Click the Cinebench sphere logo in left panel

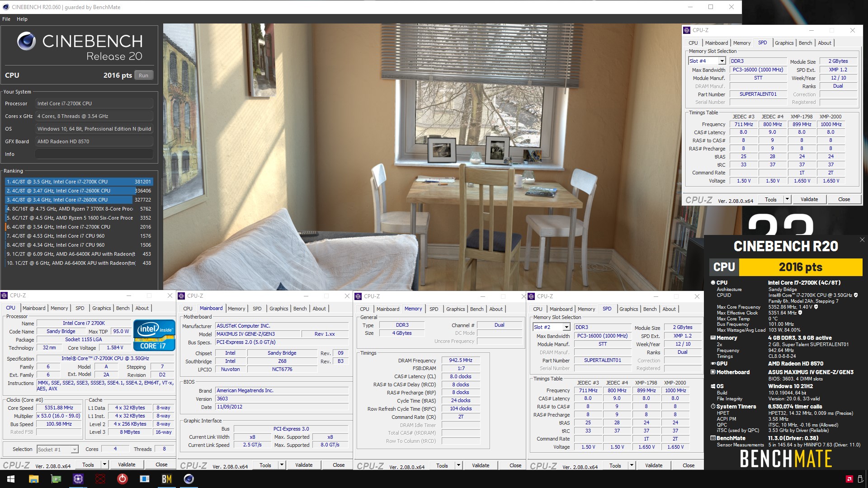(x=26, y=41)
